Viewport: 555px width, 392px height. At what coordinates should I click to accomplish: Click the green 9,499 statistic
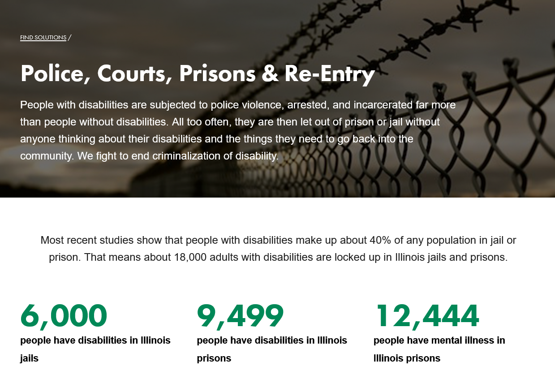(240, 316)
